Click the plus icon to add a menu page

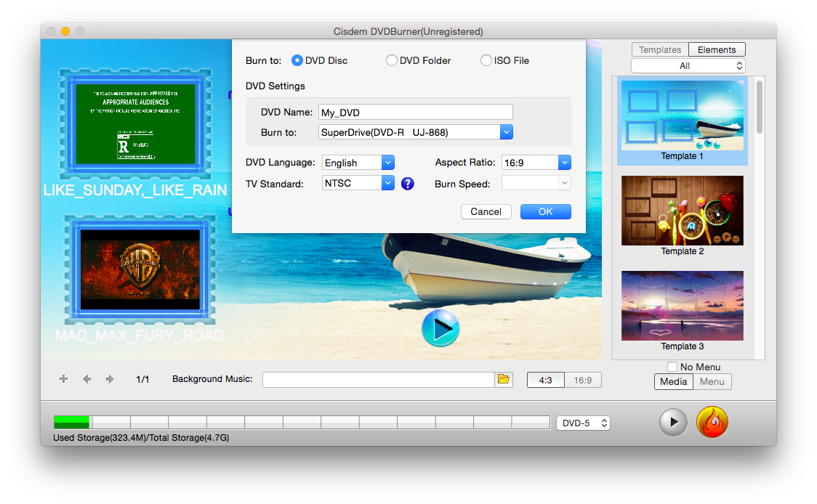[x=63, y=378]
